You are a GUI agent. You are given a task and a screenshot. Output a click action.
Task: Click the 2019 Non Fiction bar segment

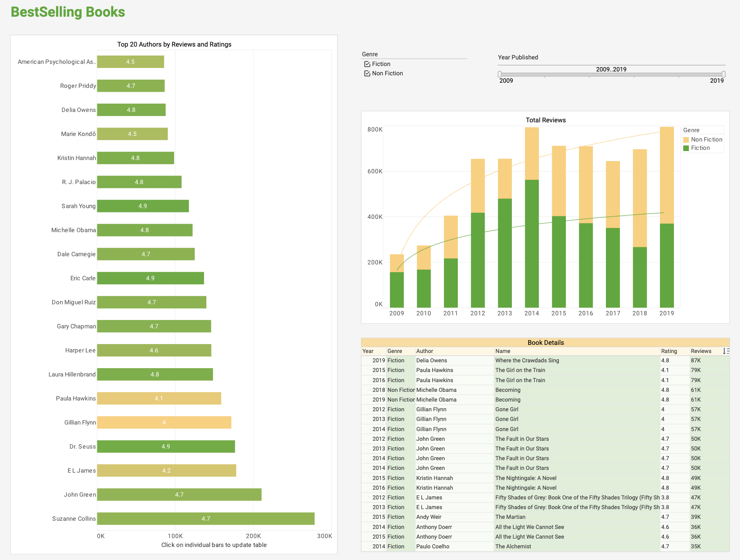(667, 175)
